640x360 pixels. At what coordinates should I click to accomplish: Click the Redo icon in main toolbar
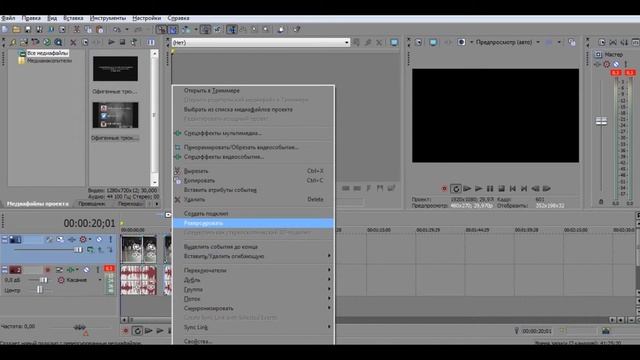138,29
